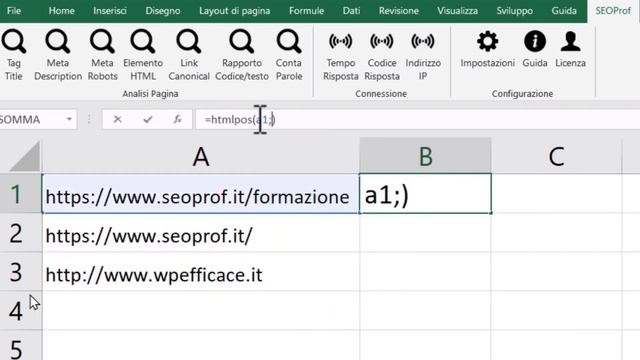Select row 1 header
The image size is (640, 360).
(20, 194)
